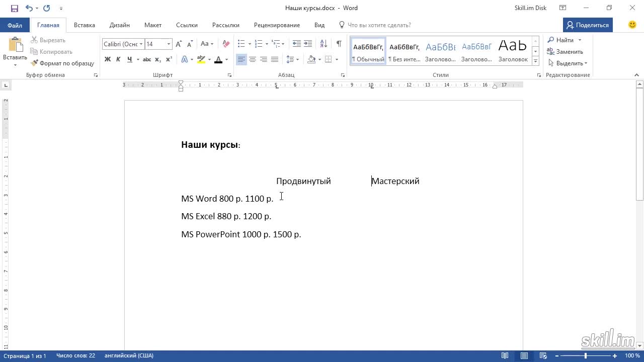Toggle underline (Ч) formatting

(x=130, y=59)
